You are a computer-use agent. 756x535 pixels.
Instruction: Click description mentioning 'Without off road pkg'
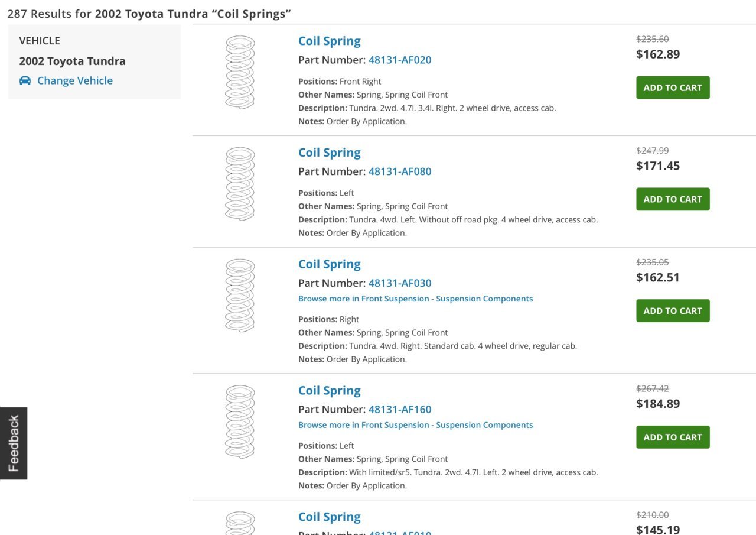coord(448,219)
